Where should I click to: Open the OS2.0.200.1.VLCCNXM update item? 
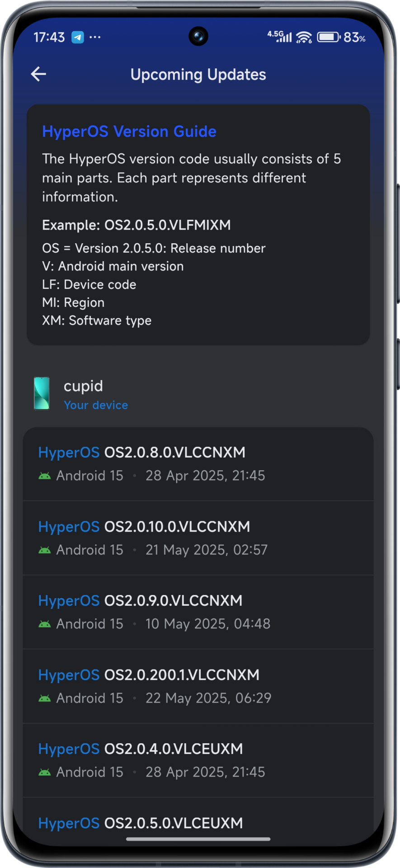(198, 686)
